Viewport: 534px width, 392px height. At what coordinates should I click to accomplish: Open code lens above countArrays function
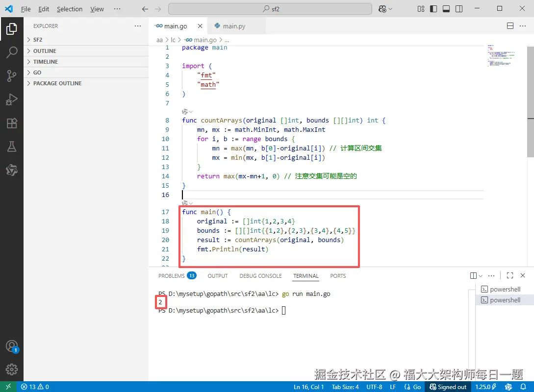pos(187,112)
